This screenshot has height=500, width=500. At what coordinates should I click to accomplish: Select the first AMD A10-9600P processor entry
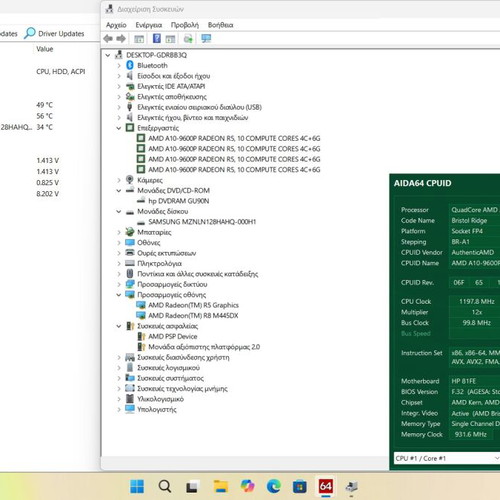(x=234, y=138)
